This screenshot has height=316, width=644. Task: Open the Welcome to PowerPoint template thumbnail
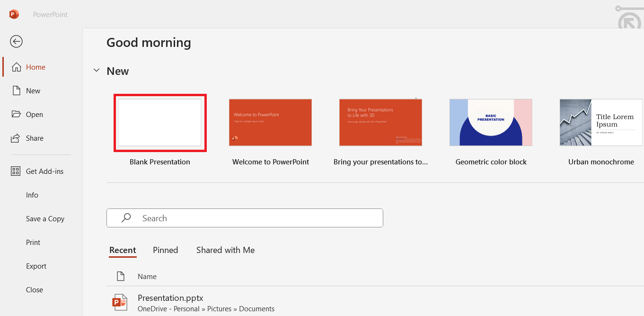click(270, 122)
